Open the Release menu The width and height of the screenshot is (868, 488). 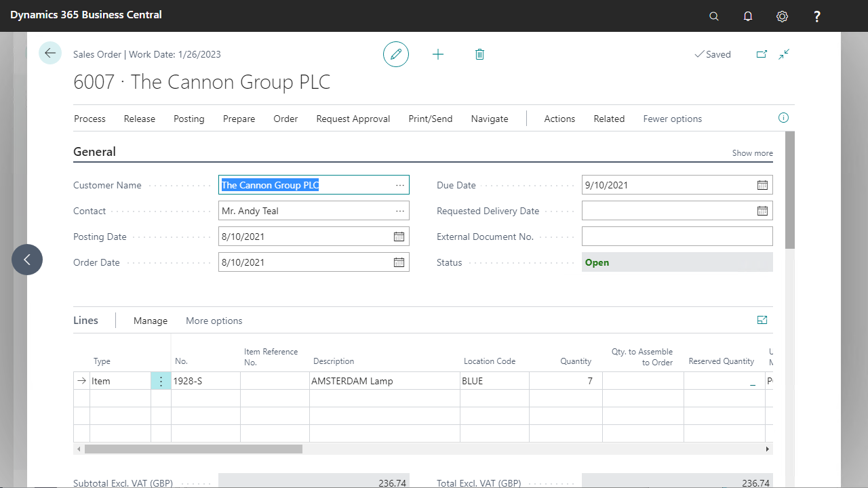[140, 119]
